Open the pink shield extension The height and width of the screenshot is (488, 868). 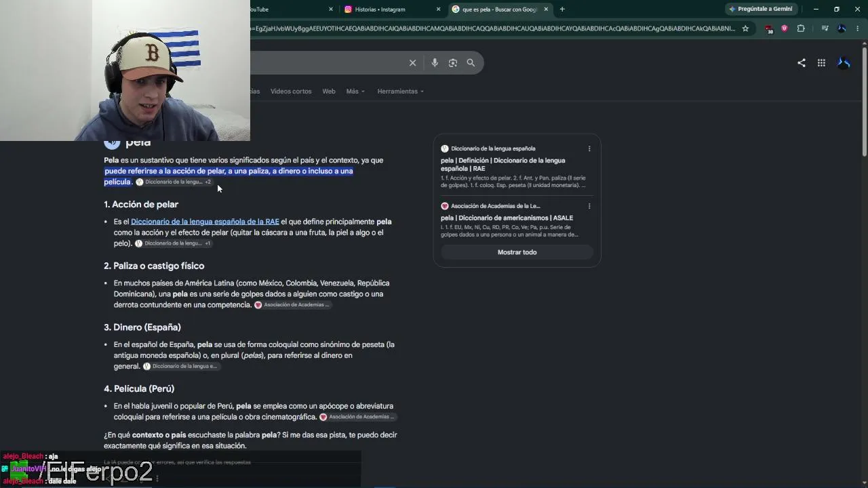[785, 28]
